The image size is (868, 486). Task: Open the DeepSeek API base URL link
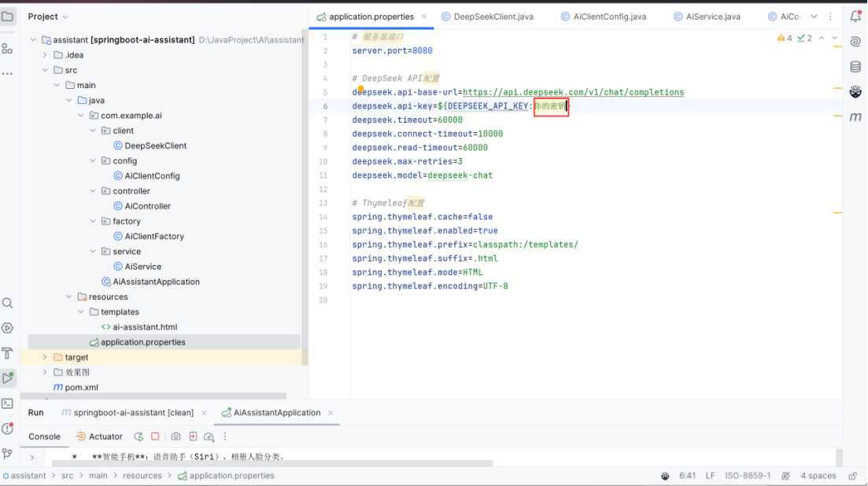pos(573,92)
